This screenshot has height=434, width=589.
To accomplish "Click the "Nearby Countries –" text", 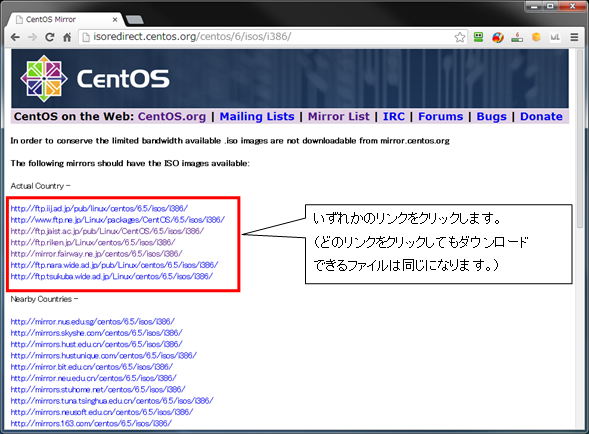I will [x=44, y=299].
